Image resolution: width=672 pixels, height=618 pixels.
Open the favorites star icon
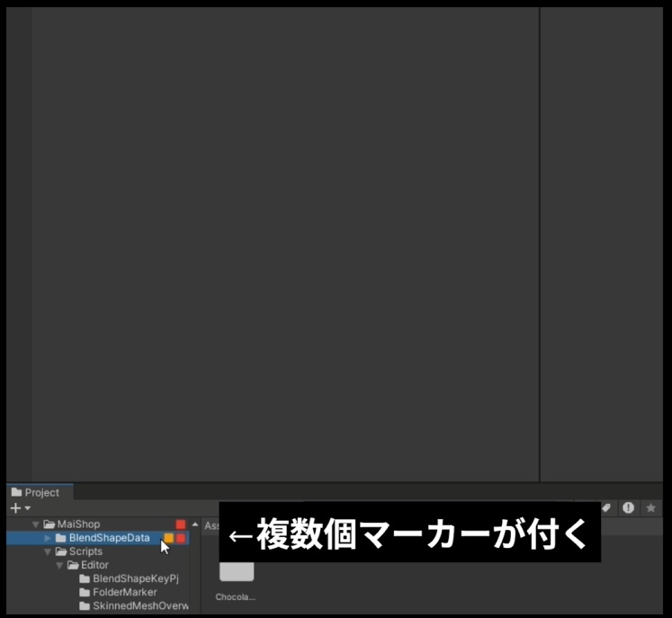tap(650, 508)
